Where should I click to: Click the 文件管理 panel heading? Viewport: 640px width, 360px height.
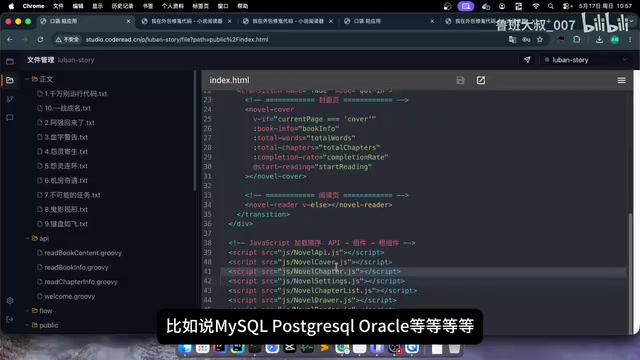tap(40, 60)
